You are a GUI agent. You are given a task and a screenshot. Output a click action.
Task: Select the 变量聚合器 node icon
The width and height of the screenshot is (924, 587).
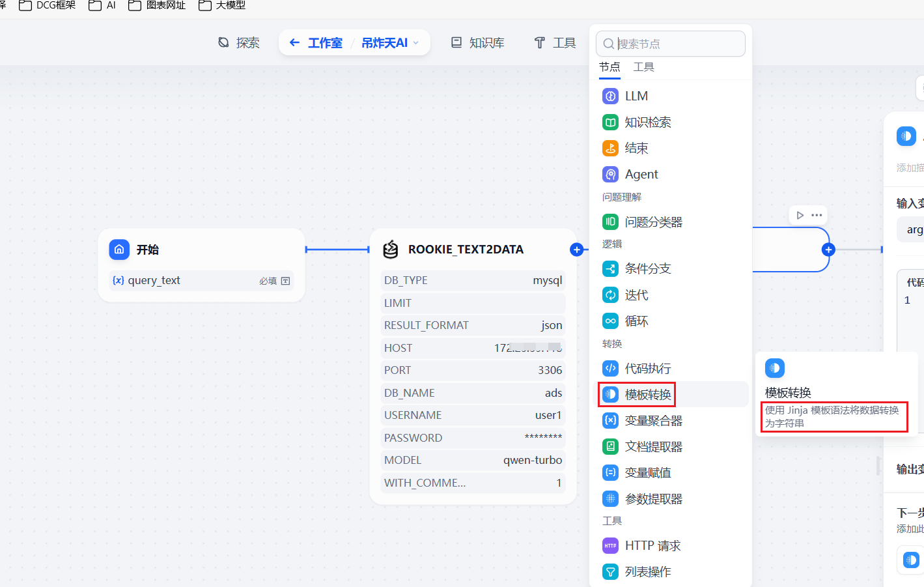[x=610, y=420]
